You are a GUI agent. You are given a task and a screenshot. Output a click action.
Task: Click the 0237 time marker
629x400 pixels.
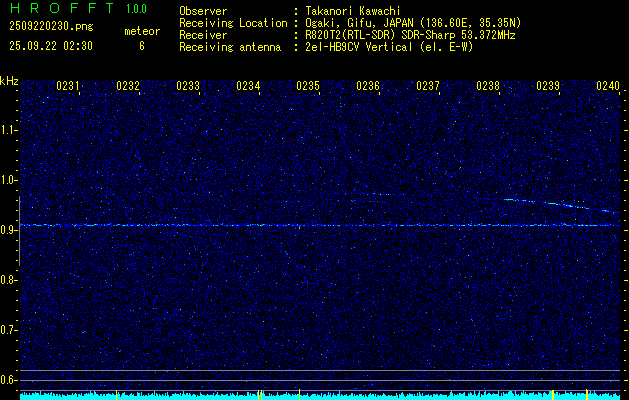point(428,86)
